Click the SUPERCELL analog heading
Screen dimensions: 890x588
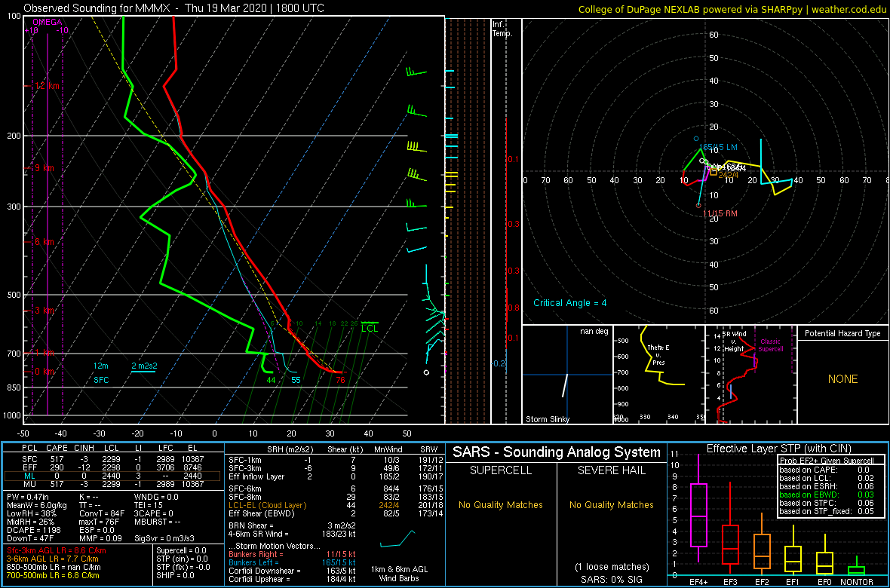[x=501, y=472]
